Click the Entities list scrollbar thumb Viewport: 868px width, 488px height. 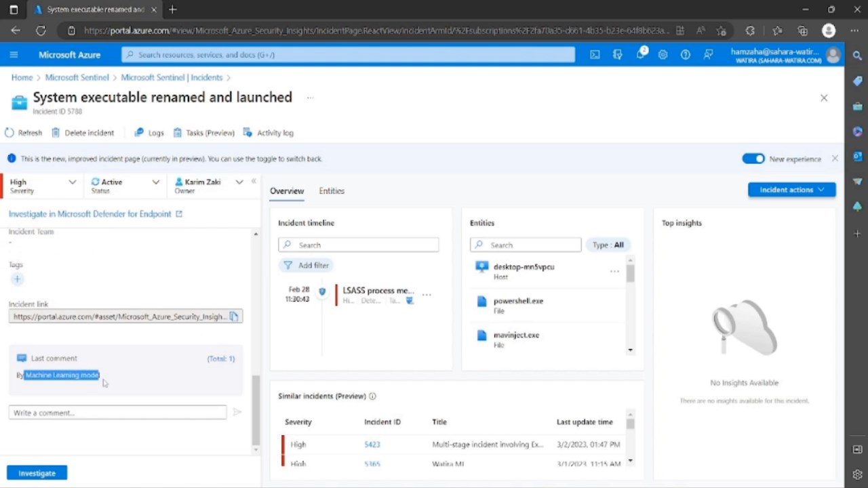tap(630, 274)
